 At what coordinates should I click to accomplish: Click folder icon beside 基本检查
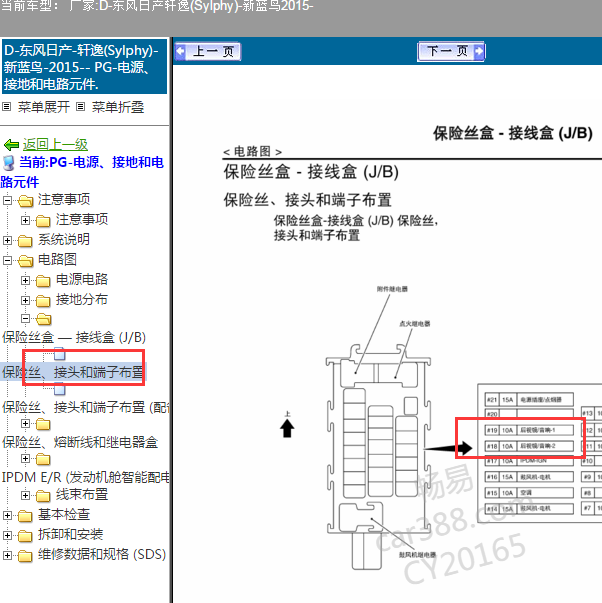pos(25,516)
